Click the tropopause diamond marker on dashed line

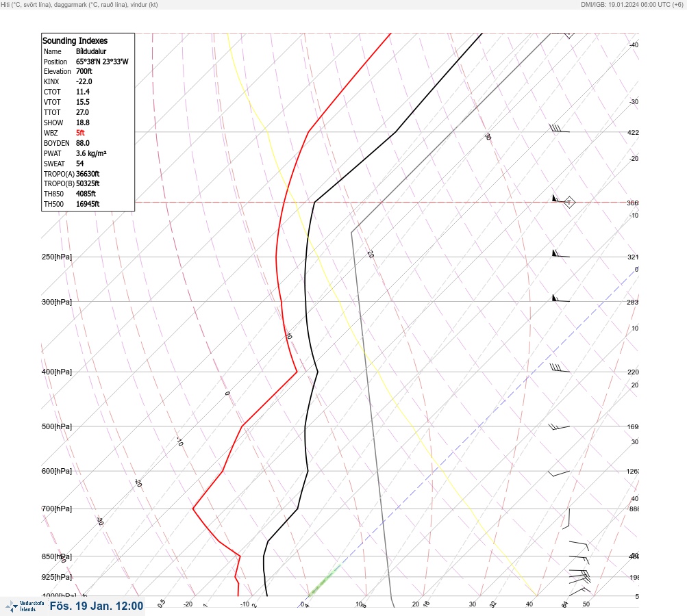[569, 203]
